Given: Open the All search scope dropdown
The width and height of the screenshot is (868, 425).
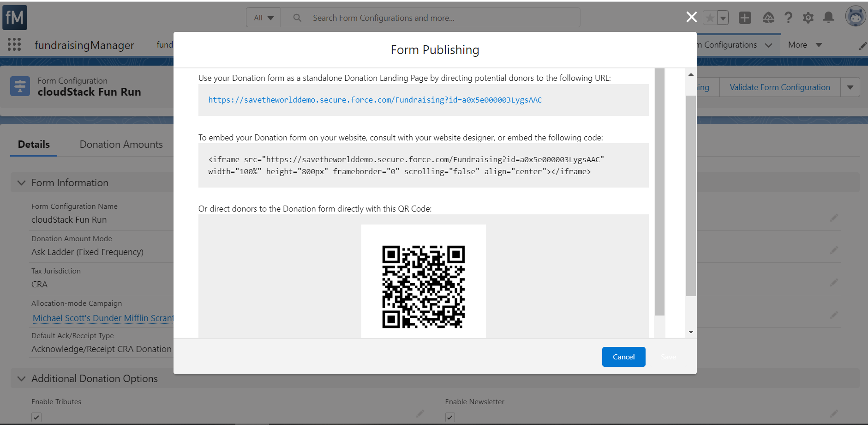Looking at the screenshot, I should click(263, 18).
